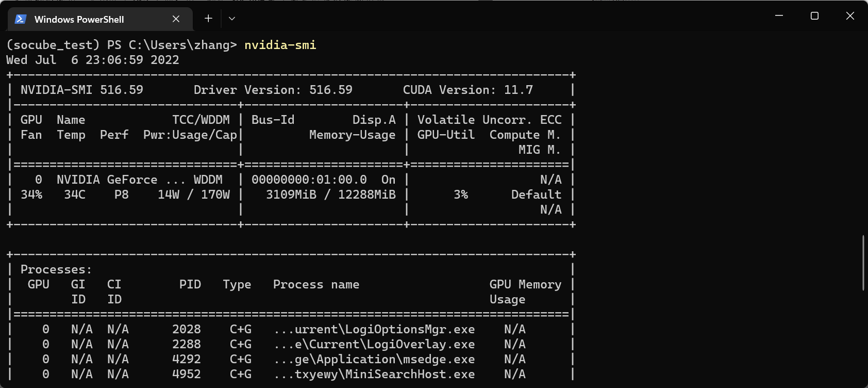
Task: Click the Processes: heading
Action: (56, 269)
